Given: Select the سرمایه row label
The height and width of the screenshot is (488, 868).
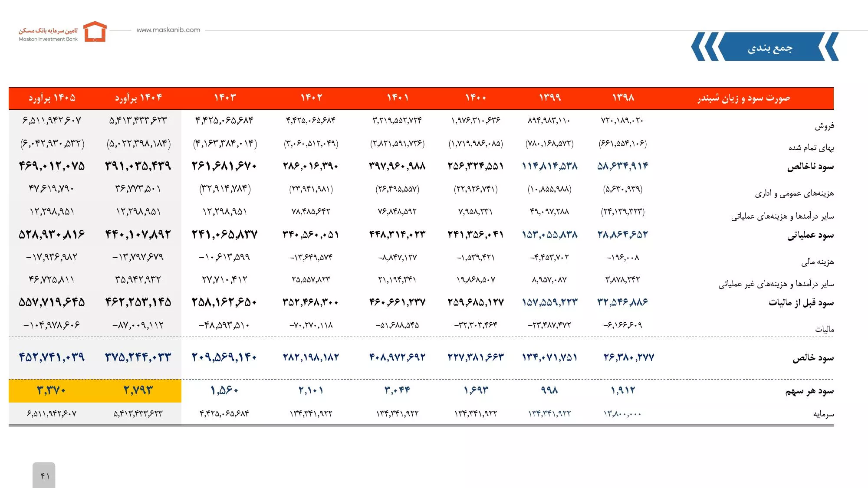Looking at the screenshot, I should tap(823, 414).
